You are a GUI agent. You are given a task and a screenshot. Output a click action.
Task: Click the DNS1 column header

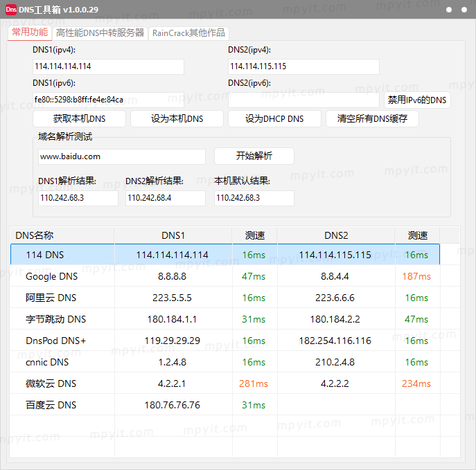173,235
